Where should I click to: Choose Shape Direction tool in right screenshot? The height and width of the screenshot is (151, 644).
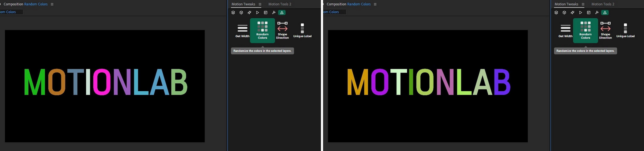click(605, 31)
